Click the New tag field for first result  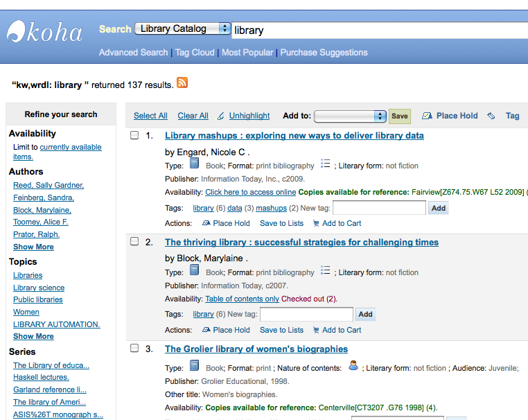tap(379, 207)
